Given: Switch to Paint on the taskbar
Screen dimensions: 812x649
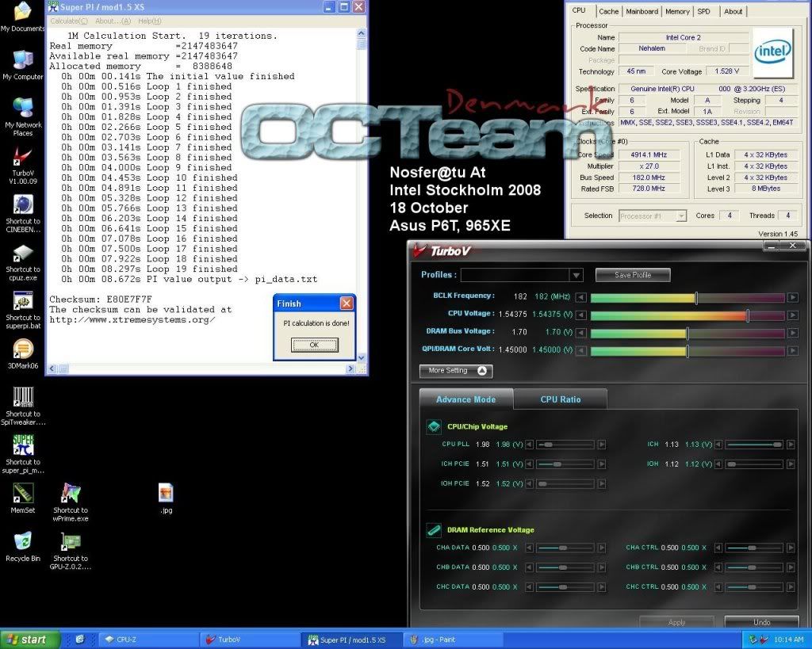Looking at the screenshot, I should click(x=453, y=639).
